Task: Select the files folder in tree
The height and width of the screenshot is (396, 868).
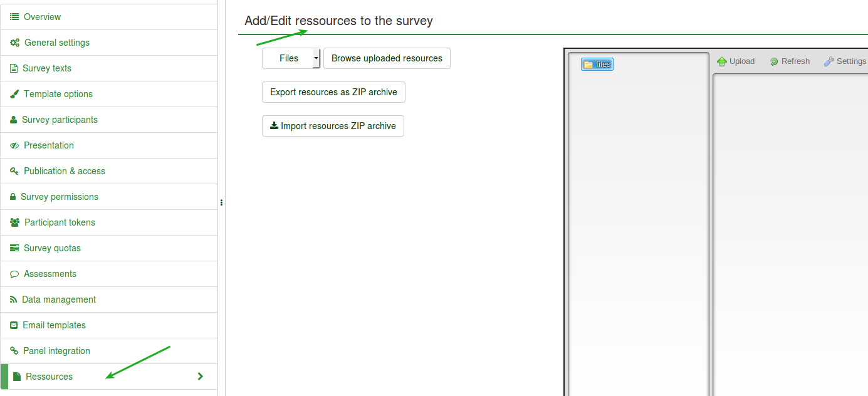Action: point(597,65)
